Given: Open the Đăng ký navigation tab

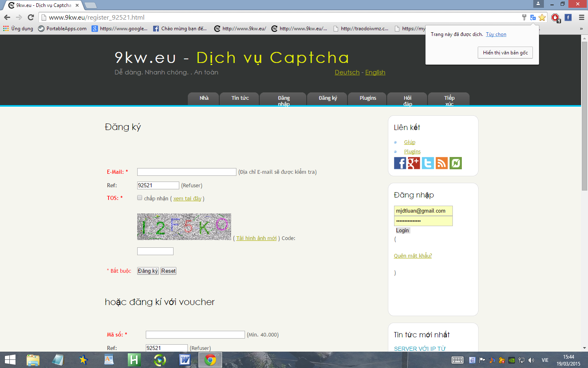Looking at the screenshot, I should (327, 99).
